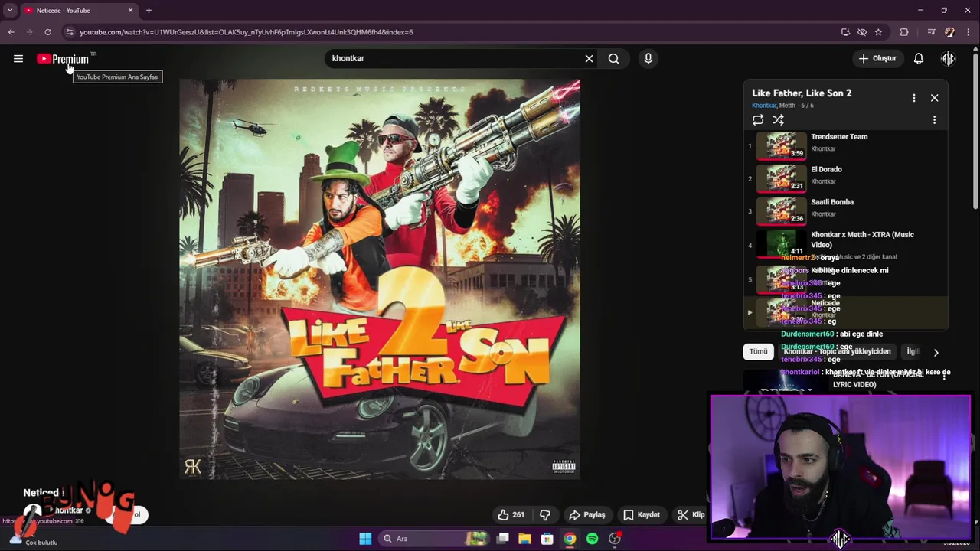This screenshot has height=551, width=980.
Task: Start voice search with microphone
Action: click(648, 58)
